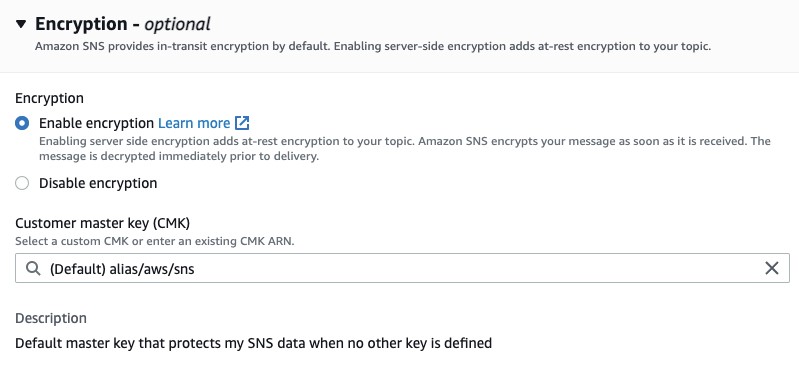The height and width of the screenshot is (366, 799).
Task: Click the 'Customer master key (CMK)' field label
Action: pyautogui.click(x=102, y=223)
